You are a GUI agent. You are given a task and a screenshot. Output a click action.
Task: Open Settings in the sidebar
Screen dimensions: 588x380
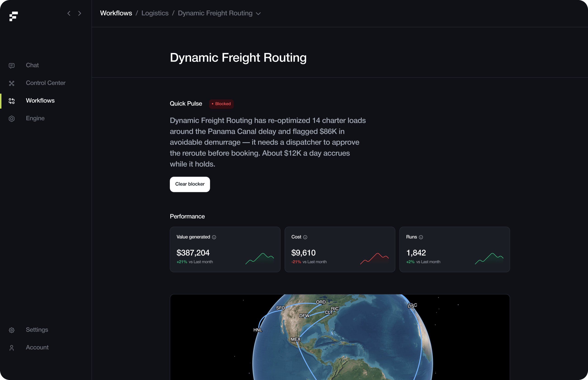coord(37,330)
